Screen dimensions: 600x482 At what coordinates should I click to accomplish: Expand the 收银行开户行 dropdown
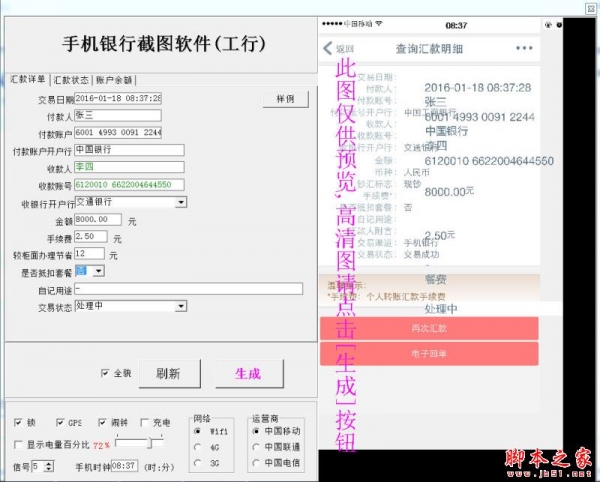[181, 202]
